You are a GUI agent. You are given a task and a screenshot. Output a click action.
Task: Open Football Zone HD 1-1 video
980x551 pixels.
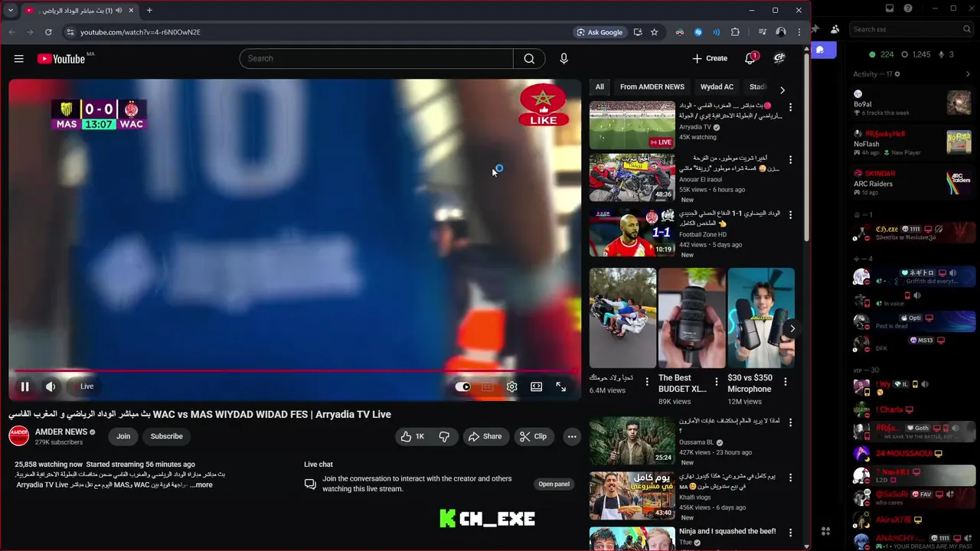coord(632,232)
